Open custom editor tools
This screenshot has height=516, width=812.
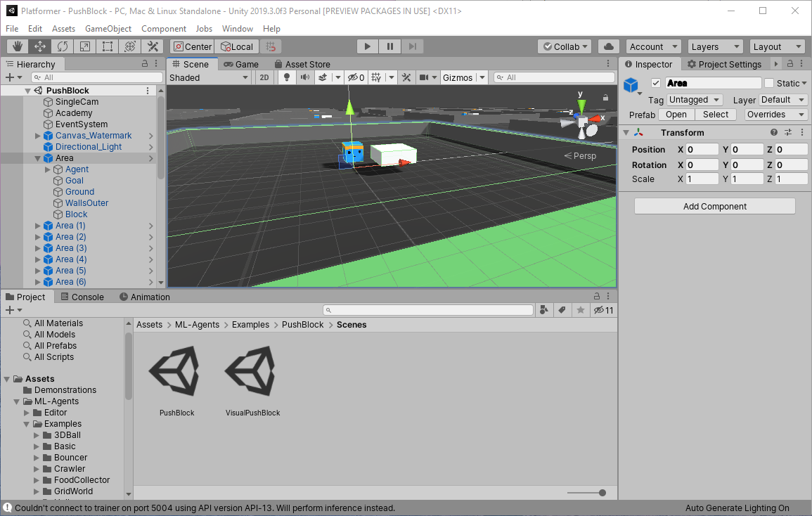point(153,46)
